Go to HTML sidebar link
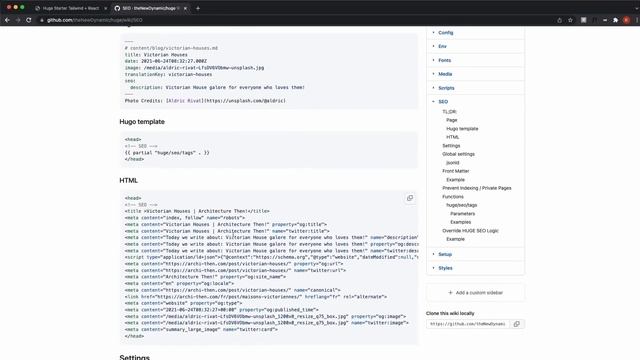Viewport: 640px width, 360px height. point(453,137)
